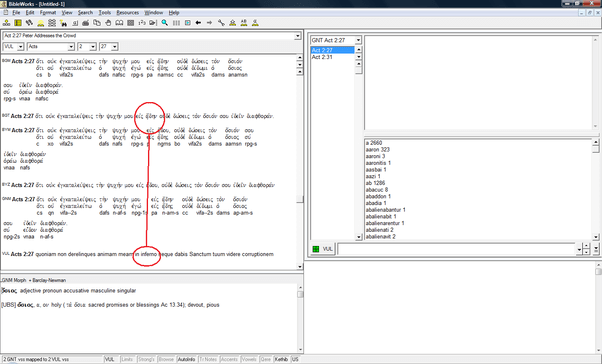Open the Tools menu
602x364 pixels.
point(104,13)
